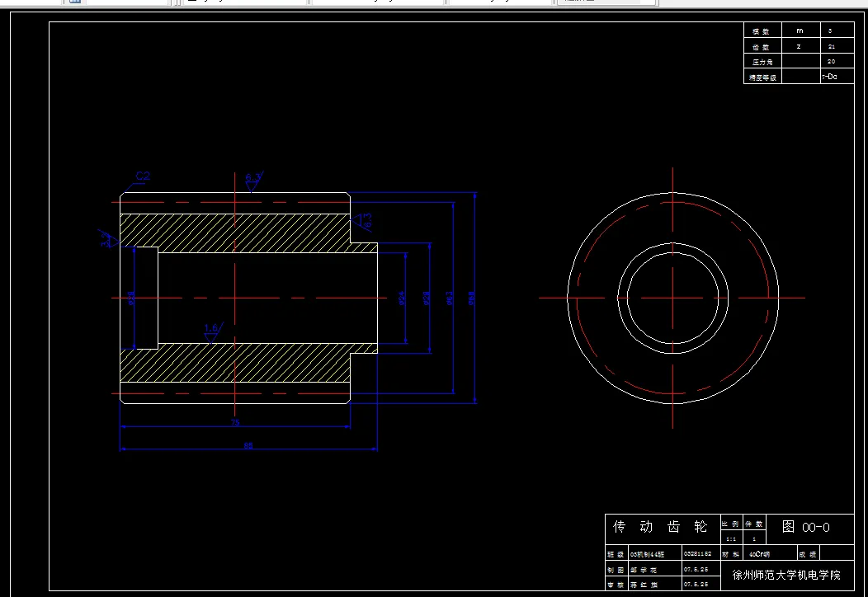Select the 07.5.25 date in the 审核 row
Image resolution: width=868 pixels, height=597 pixels.
coord(696,584)
